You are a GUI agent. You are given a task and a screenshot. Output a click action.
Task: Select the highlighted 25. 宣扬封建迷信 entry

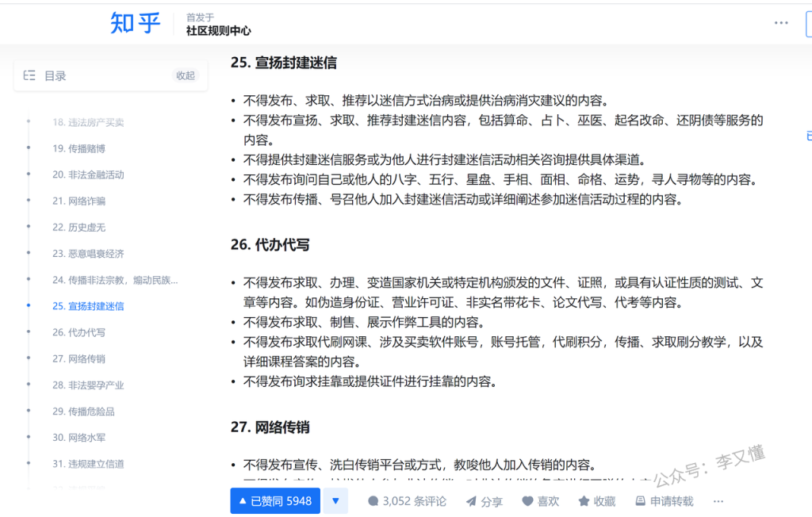88,306
